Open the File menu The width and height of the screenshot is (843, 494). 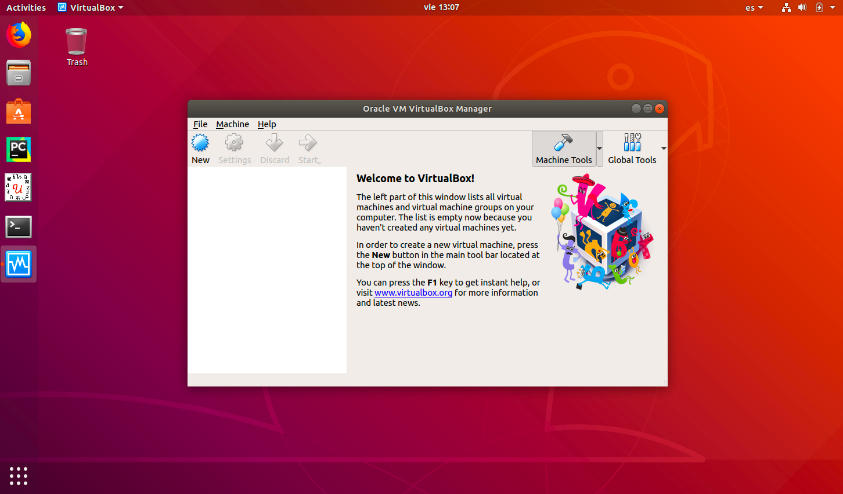200,124
